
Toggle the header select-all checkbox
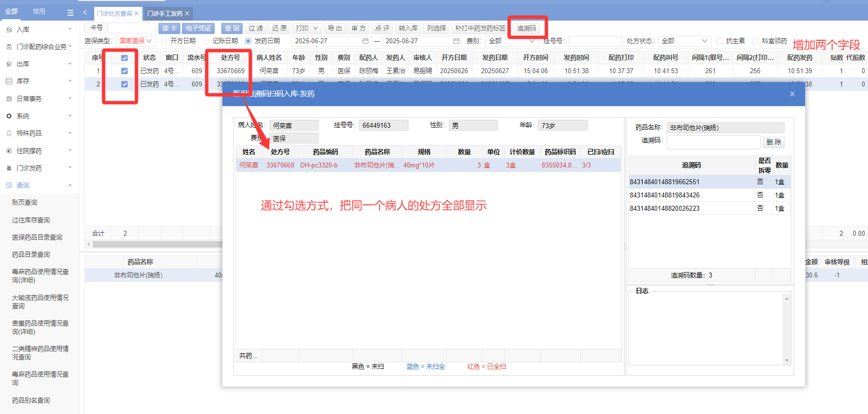click(125, 58)
